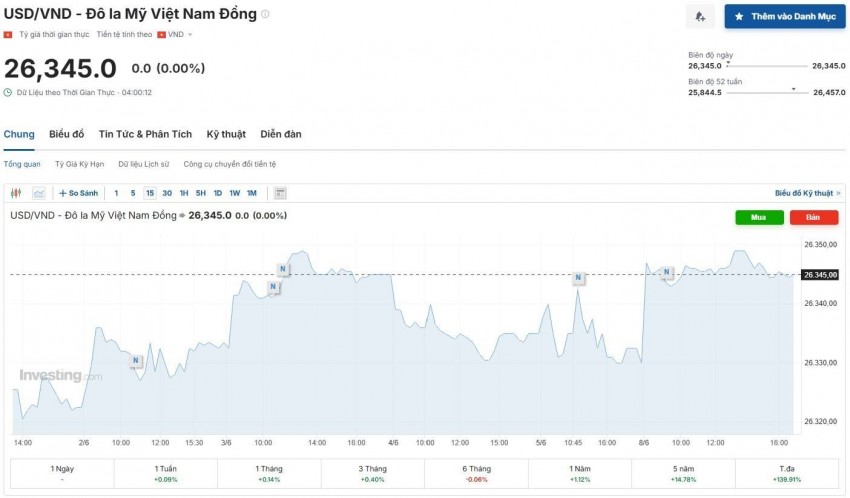Open the chart layout icon beside 1M
The image size is (850, 498).
pos(280,193)
